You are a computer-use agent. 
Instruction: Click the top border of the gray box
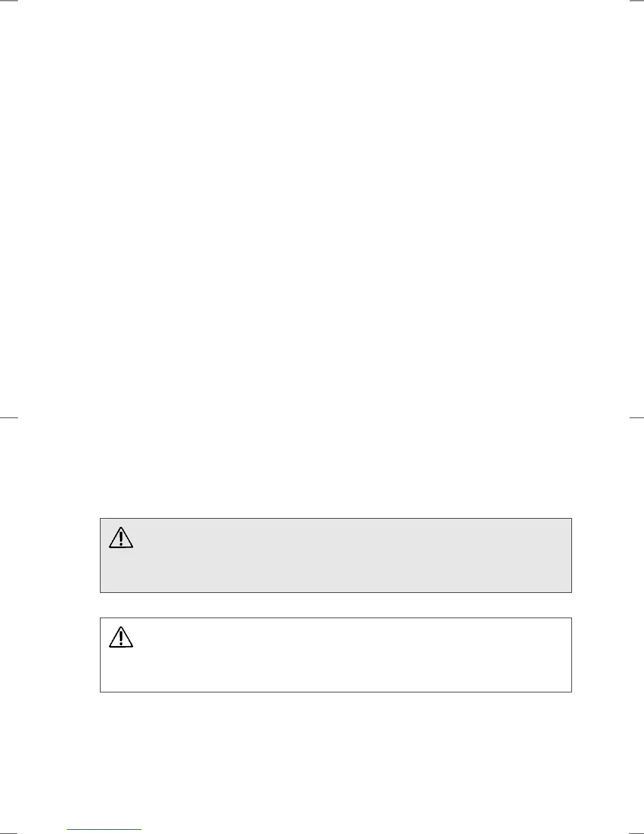tap(336, 519)
